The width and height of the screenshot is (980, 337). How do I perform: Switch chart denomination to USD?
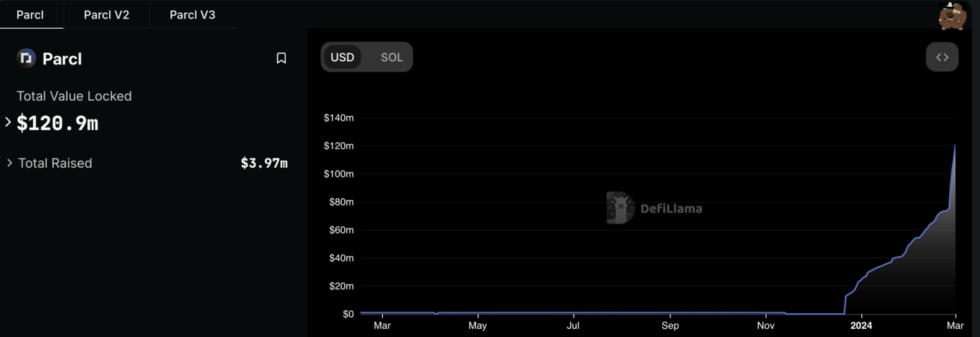pyautogui.click(x=342, y=57)
